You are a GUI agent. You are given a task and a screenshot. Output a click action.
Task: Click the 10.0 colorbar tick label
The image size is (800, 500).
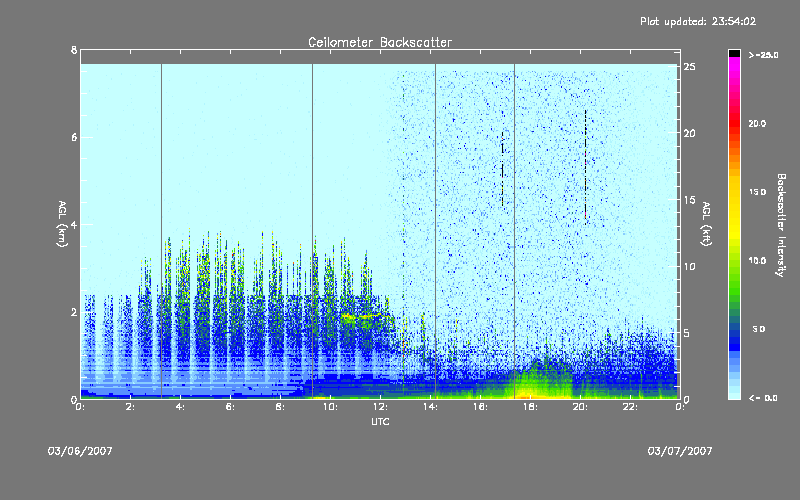point(757,261)
